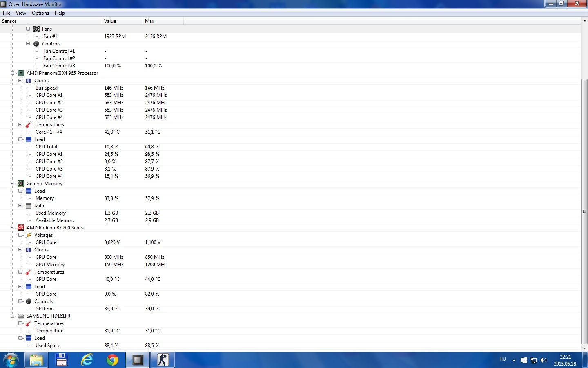Launch Google Chrome from the taskbar
Viewport: 588px width, 368px height.
(112, 360)
